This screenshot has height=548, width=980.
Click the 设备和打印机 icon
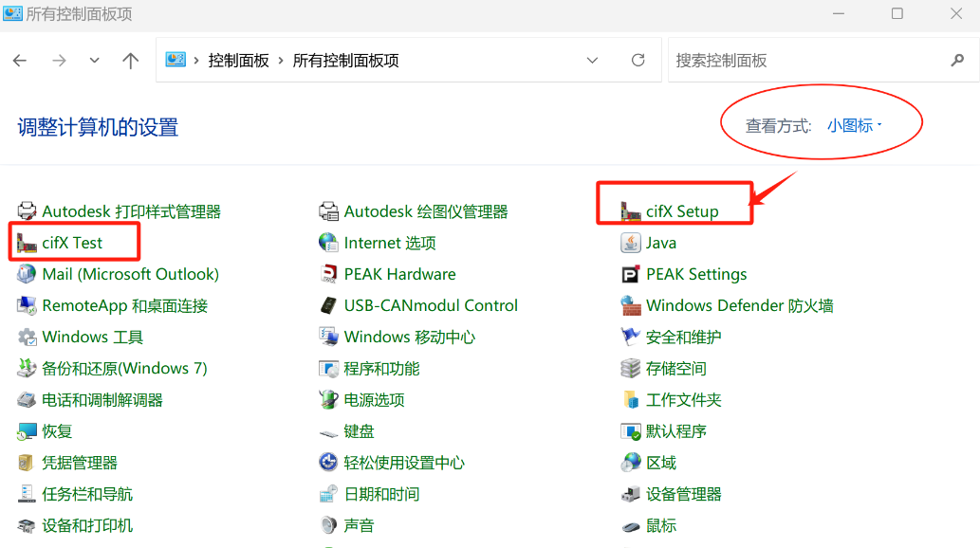pos(27,526)
